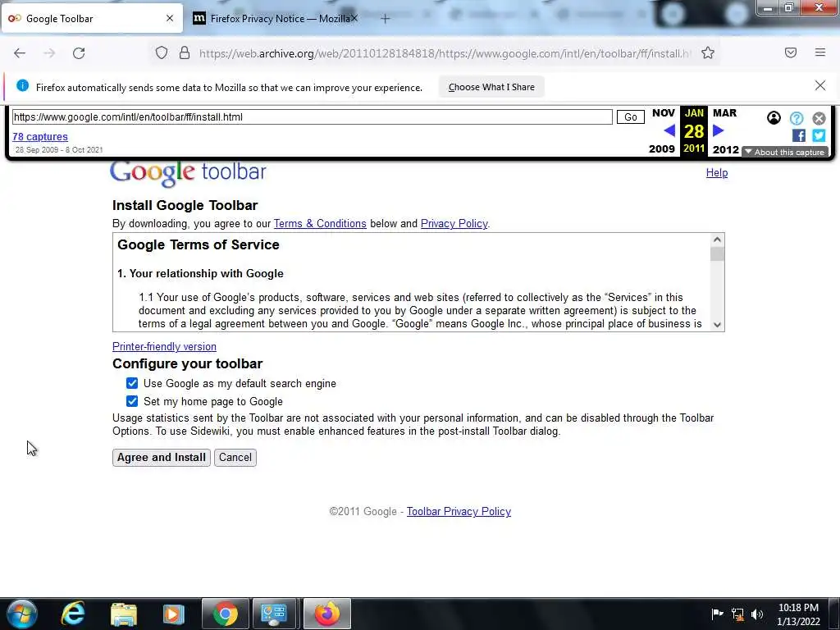Click the blue info icon in notification bar
Viewport: 840px width, 630px height.
click(22, 85)
